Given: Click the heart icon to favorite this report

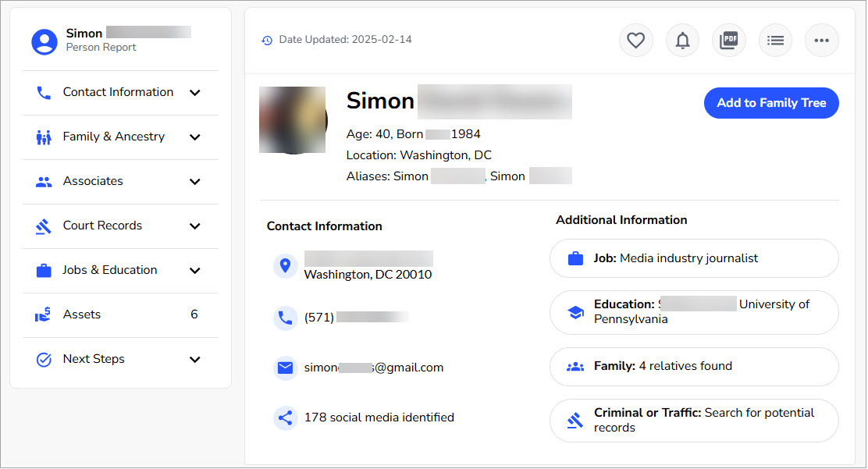Looking at the screenshot, I should click(635, 40).
